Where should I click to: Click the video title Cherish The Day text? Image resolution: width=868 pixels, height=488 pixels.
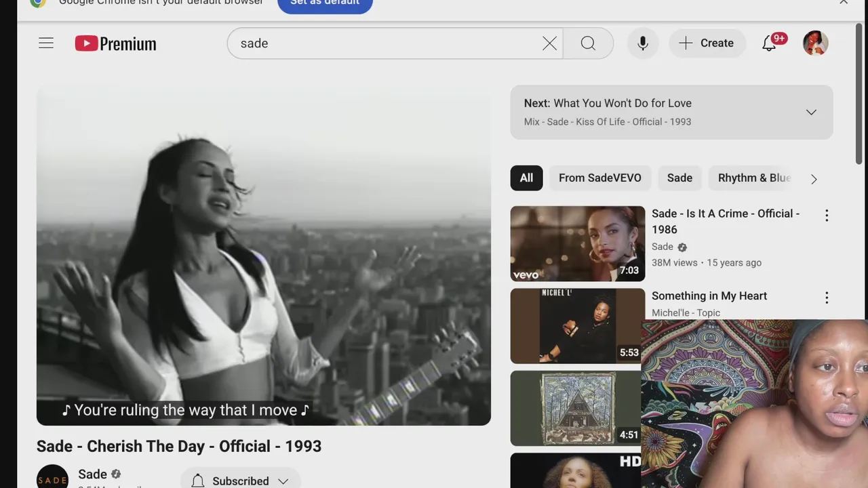click(179, 447)
